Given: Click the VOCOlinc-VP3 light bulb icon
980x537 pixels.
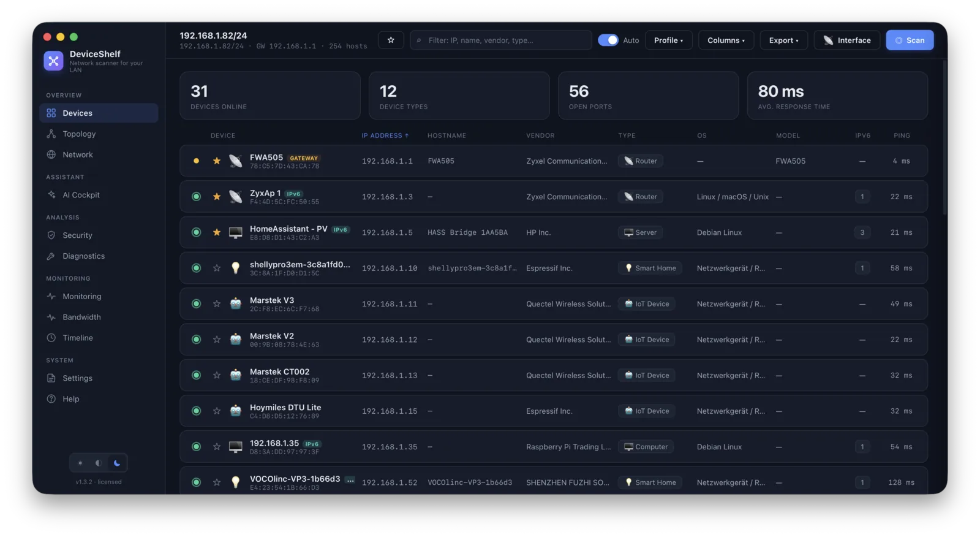Looking at the screenshot, I should [x=236, y=482].
